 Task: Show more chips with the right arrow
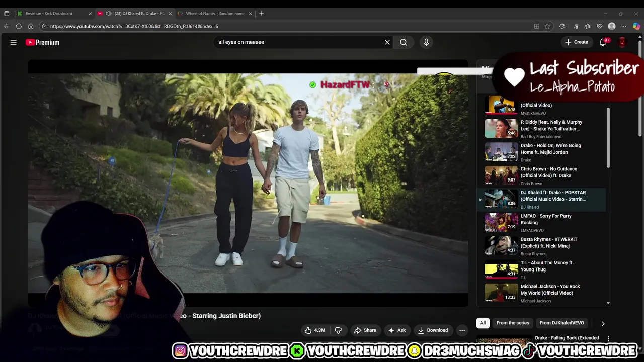click(603, 323)
